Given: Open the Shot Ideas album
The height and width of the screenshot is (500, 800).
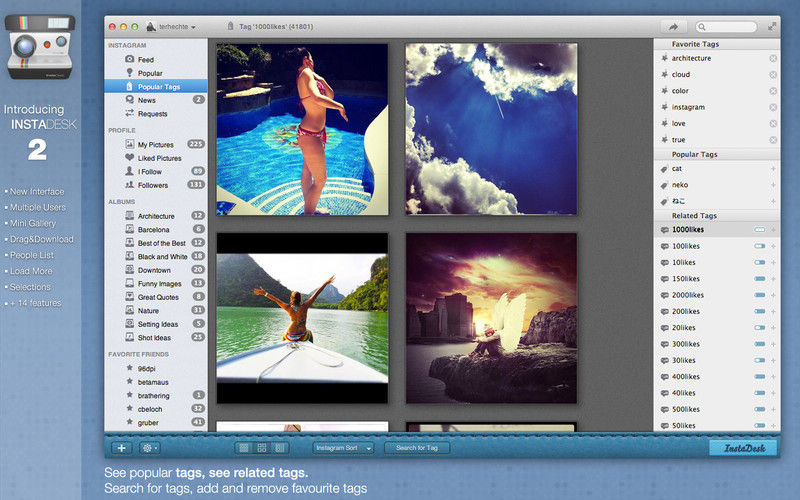Looking at the screenshot, I should tap(156, 337).
